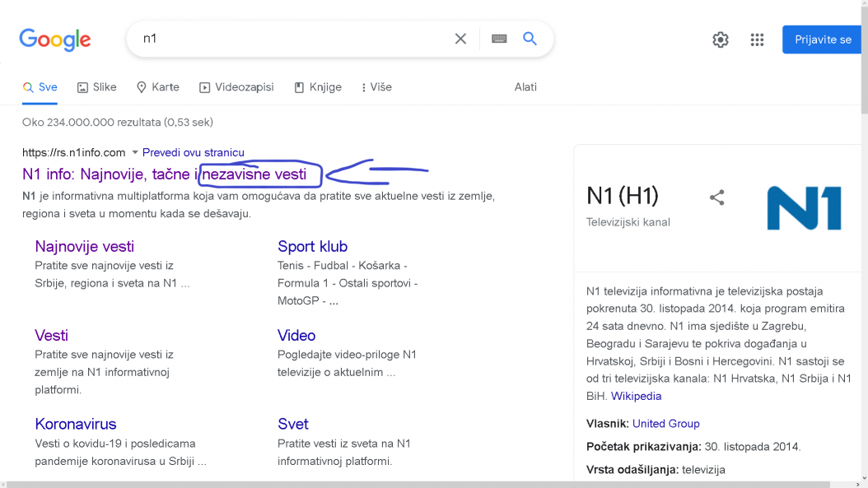Open the Vesti sitelink
The image size is (868, 488).
pos(52,335)
